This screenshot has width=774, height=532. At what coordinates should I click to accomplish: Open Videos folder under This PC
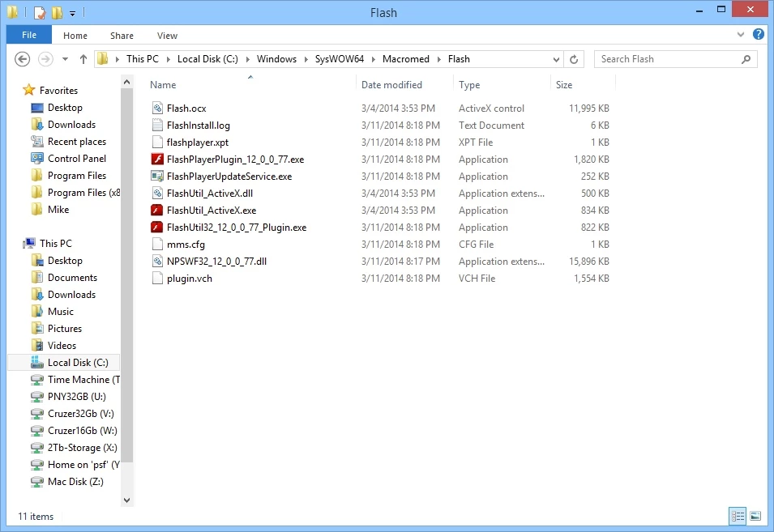(53, 346)
